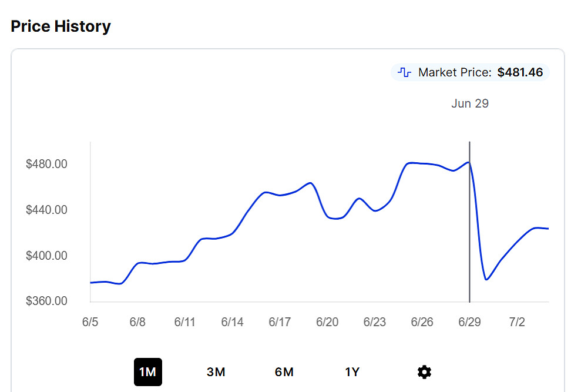Click the 6/20 date on the axis
The height and width of the screenshot is (392, 571).
[x=327, y=322]
